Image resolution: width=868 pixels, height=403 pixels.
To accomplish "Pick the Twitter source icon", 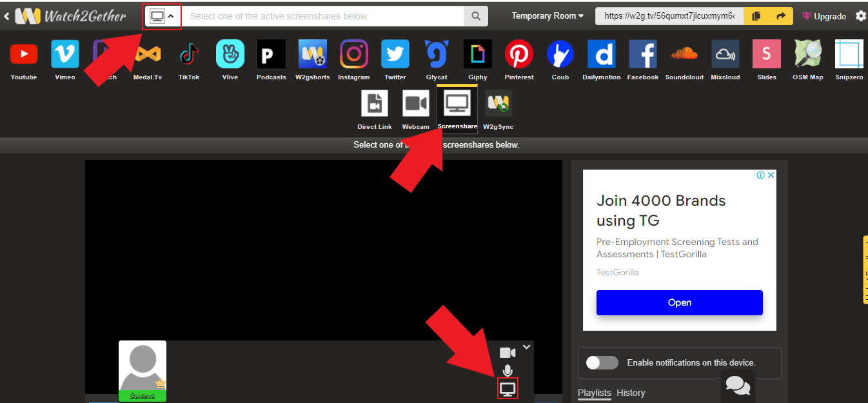I will click(395, 54).
